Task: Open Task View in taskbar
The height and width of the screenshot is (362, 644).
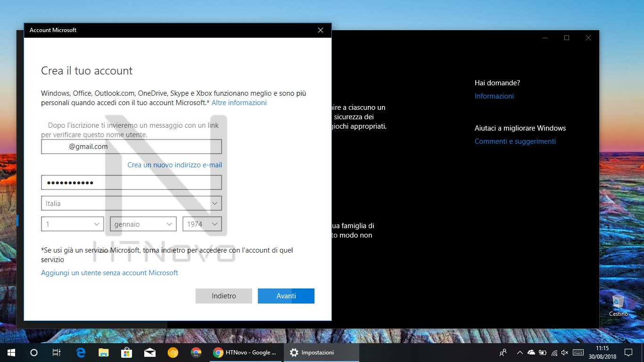Action: point(56,352)
